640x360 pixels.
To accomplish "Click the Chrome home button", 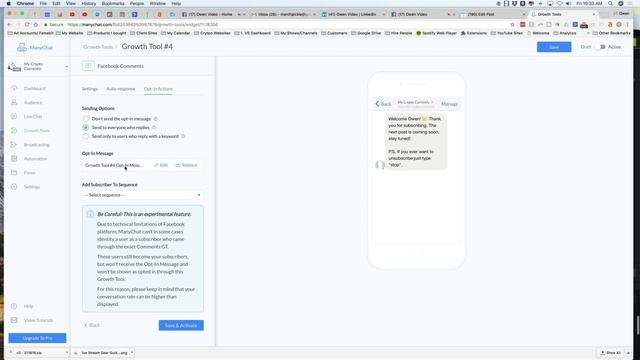I will (36, 24).
